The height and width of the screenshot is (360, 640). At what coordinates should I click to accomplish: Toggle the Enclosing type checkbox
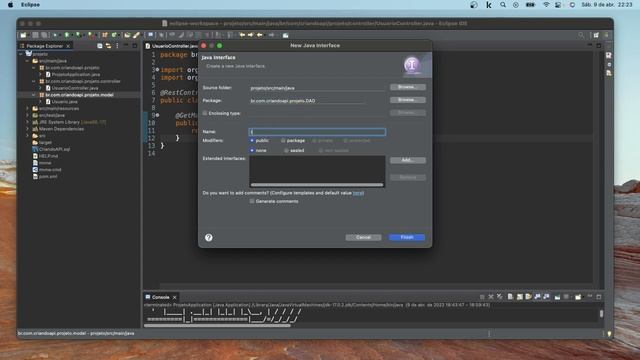click(x=205, y=113)
